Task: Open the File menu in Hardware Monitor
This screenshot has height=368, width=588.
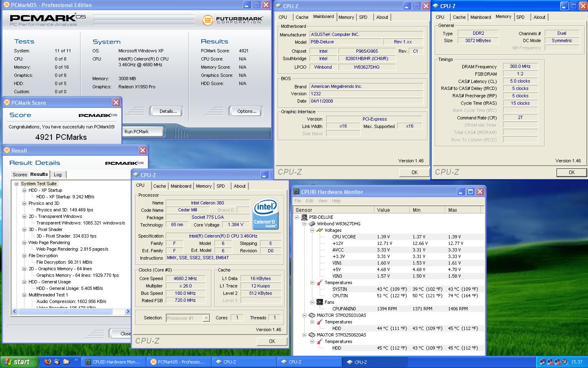Action: 298,201
